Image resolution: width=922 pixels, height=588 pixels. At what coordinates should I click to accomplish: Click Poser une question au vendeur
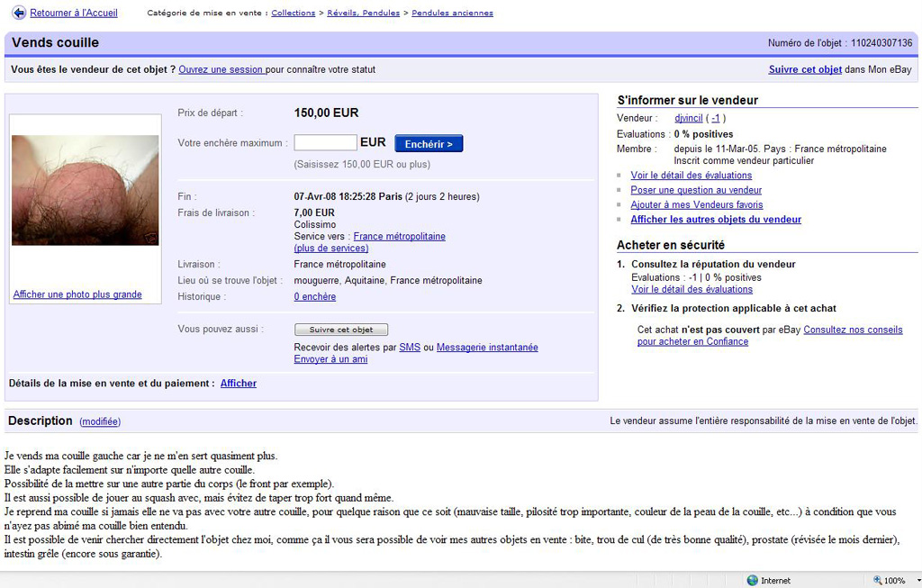tap(696, 190)
